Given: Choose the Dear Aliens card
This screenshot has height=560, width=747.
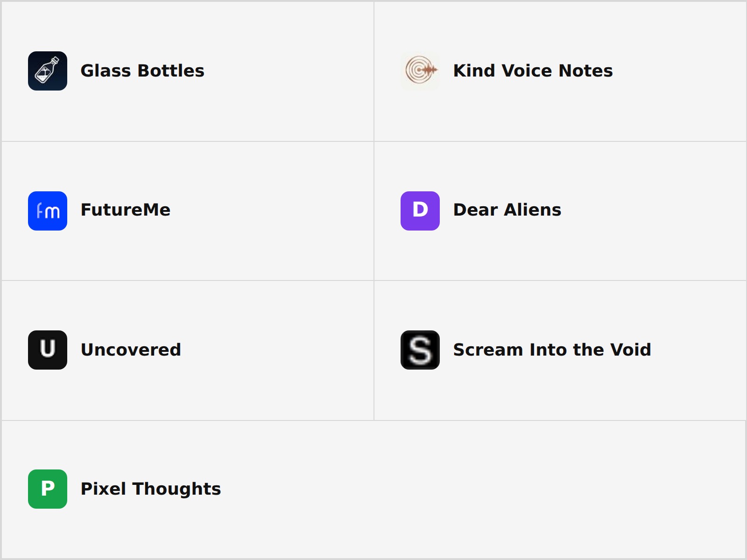Looking at the screenshot, I should point(560,211).
